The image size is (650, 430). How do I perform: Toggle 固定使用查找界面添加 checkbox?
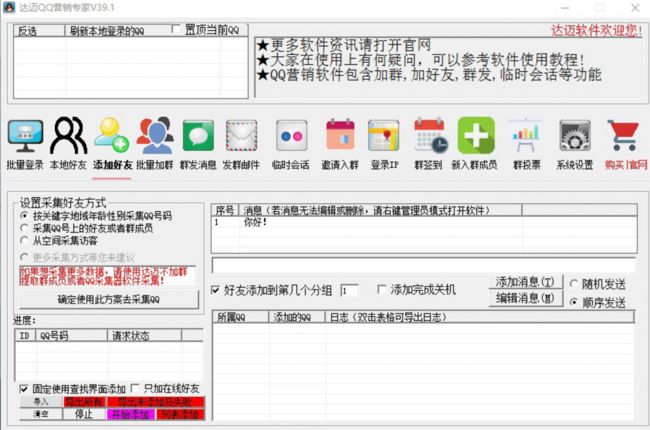point(24,389)
